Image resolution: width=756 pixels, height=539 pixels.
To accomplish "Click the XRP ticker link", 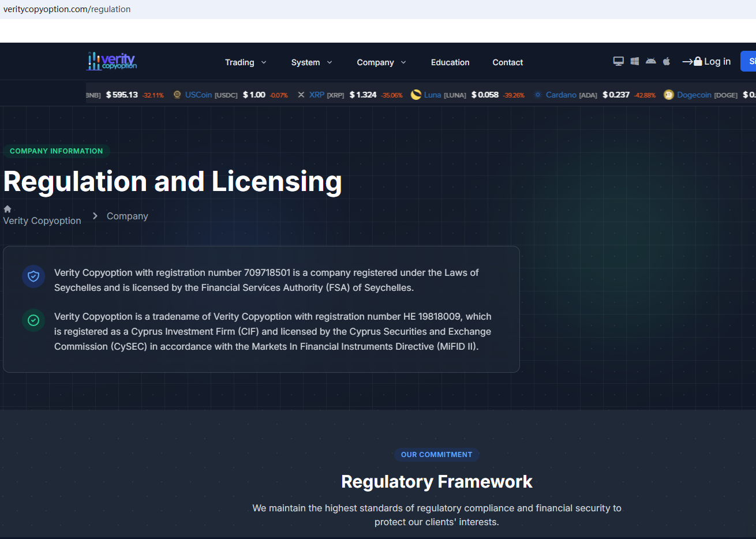I will (316, 95).
